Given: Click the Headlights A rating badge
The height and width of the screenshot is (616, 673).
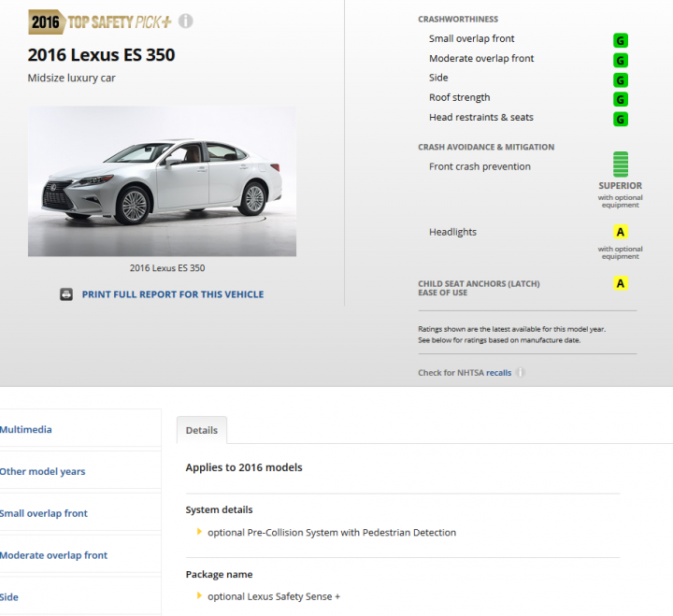Looking at the screenshot, I should [x=620, y=232].
